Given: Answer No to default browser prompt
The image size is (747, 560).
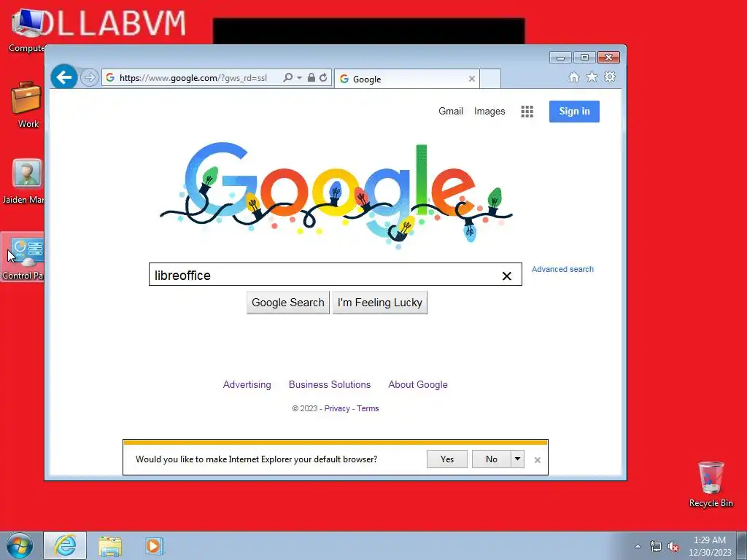Looking at the screenshot, I should click(x=491, y=459).
